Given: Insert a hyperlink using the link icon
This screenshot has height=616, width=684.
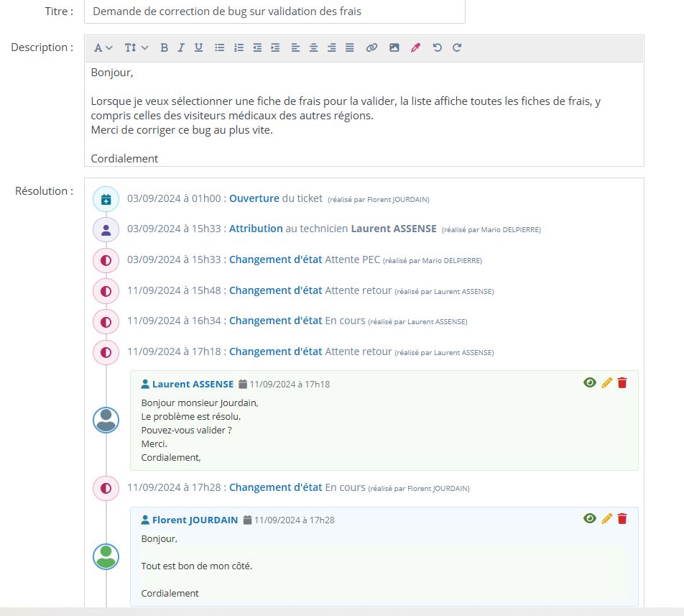Looking at the screenshot, I should pyautogui.click(x=371, y=47).
